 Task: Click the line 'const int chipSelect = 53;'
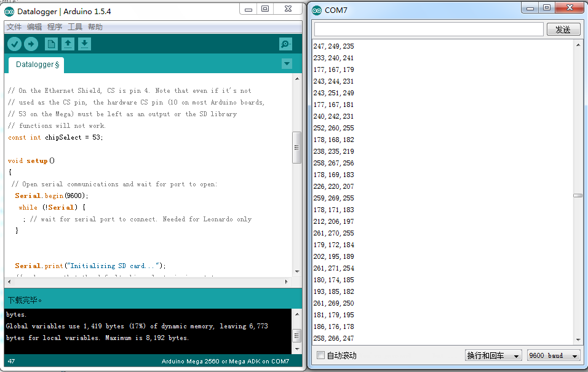click(55, 138)
